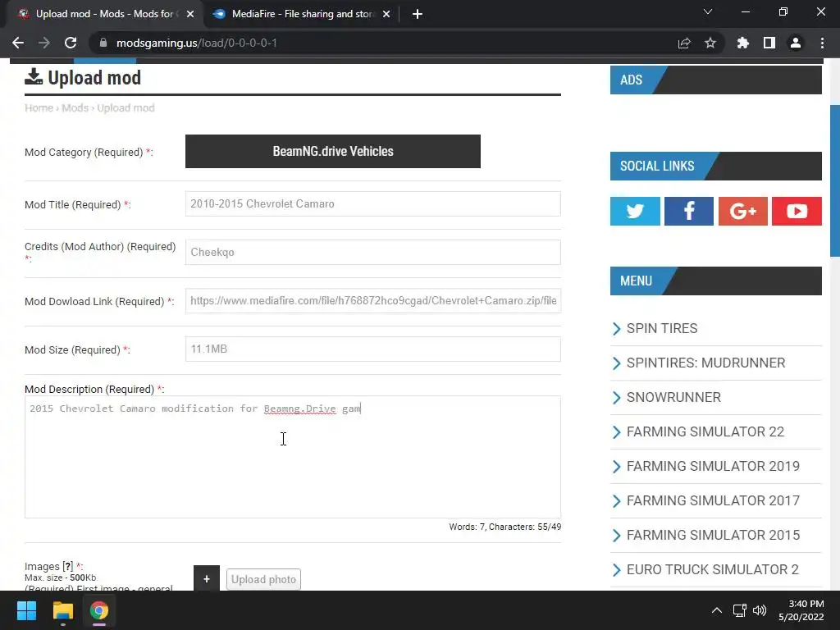This screenshot has height=630, width=840.
Task: Open the Twitter social link
Action: tap(635, 211)
